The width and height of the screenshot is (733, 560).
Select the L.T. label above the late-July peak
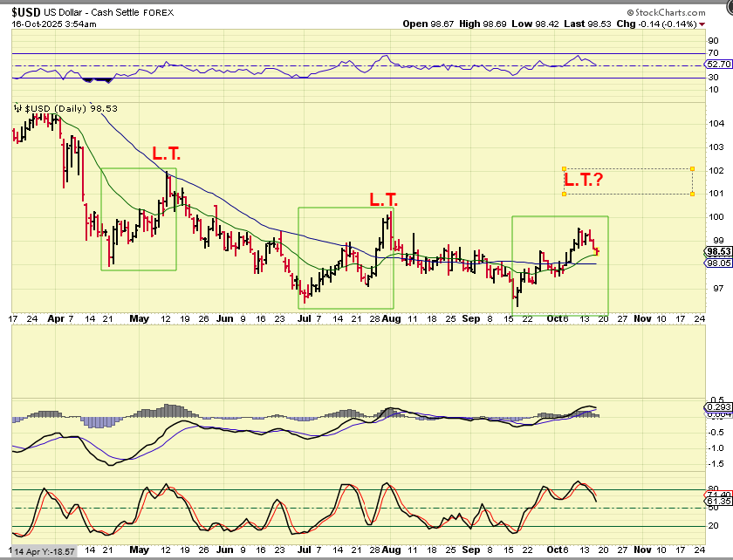coord(383,200)
